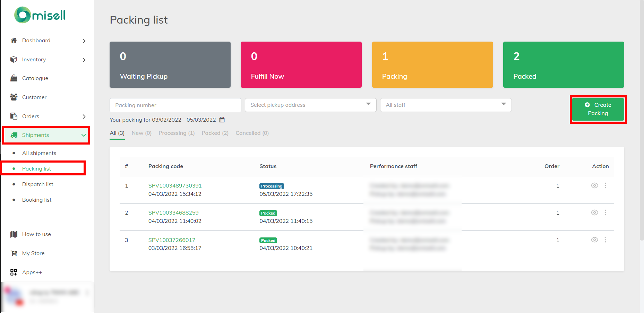644x313 pixels.
Task: View packing SPV10037266017 with eye icon
Action: click(x=594, y=240)
